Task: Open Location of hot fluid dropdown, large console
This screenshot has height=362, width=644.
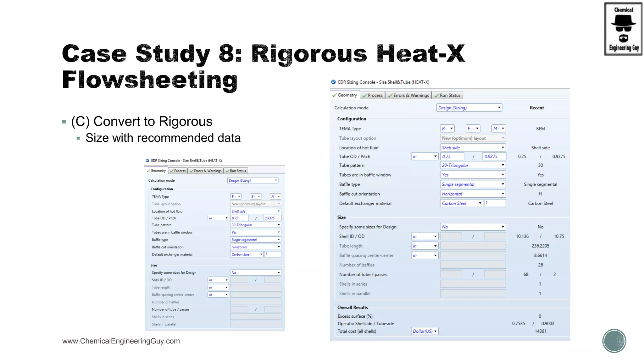Action: pyautogui.click(x=473, y=148)
